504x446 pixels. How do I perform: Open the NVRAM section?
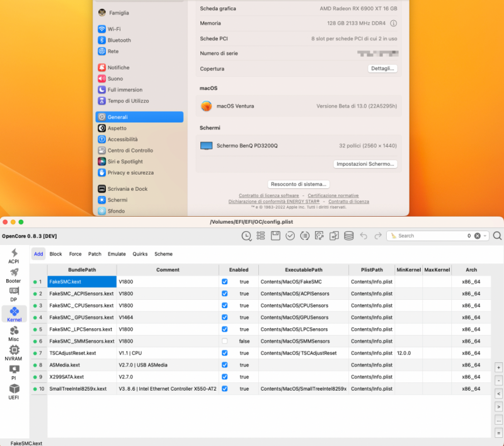tap(13, 353)
